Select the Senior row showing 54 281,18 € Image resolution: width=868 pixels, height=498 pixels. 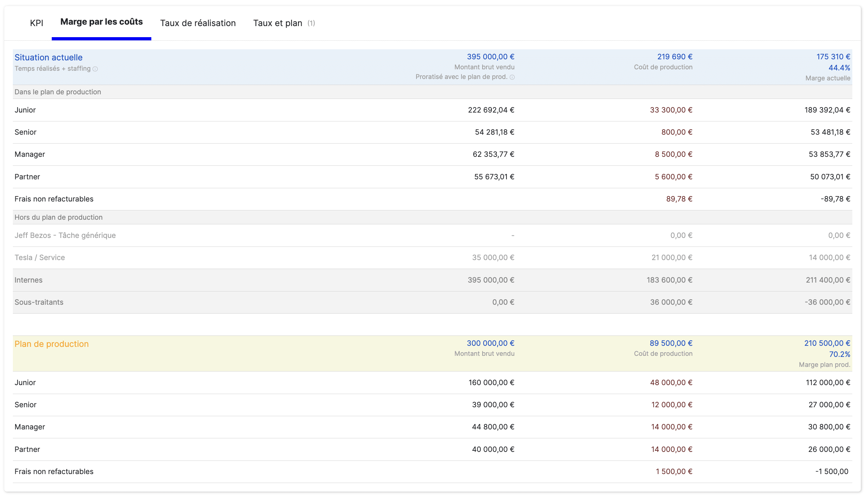coord(432,132)
